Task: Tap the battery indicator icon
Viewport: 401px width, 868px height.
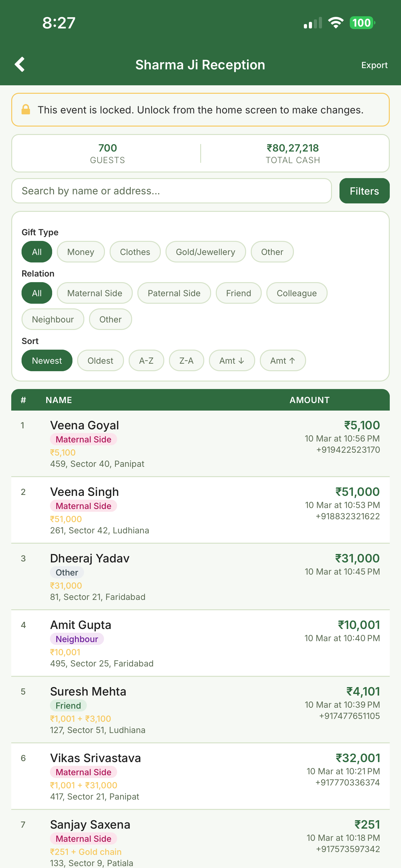Action: click(362, 23)
